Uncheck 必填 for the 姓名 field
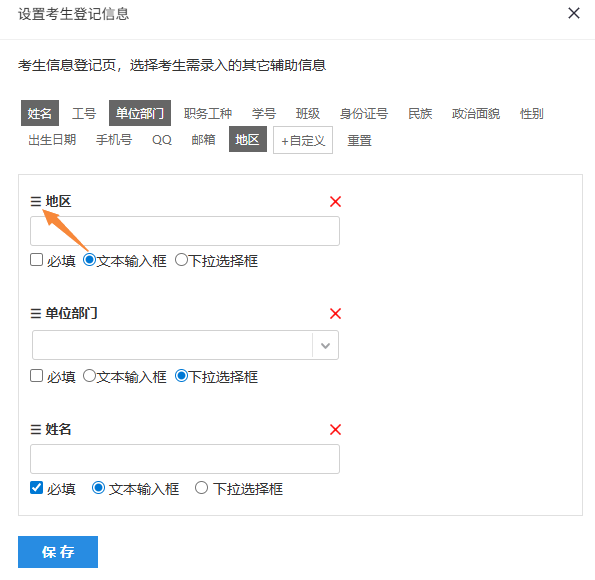Viewport: 595px width, 580px height. coord(36,488)
